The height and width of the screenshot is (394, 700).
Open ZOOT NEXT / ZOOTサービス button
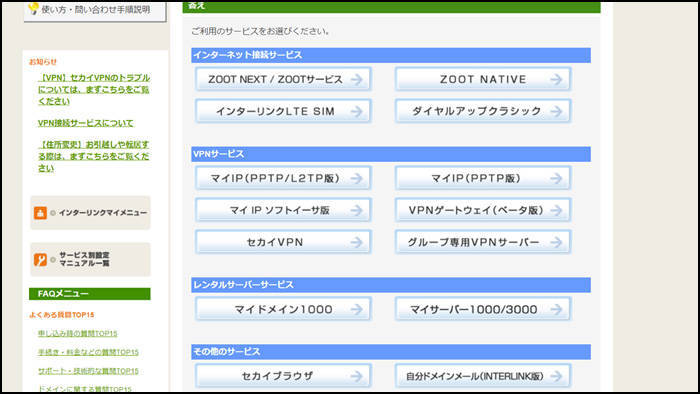coord(283,79)
